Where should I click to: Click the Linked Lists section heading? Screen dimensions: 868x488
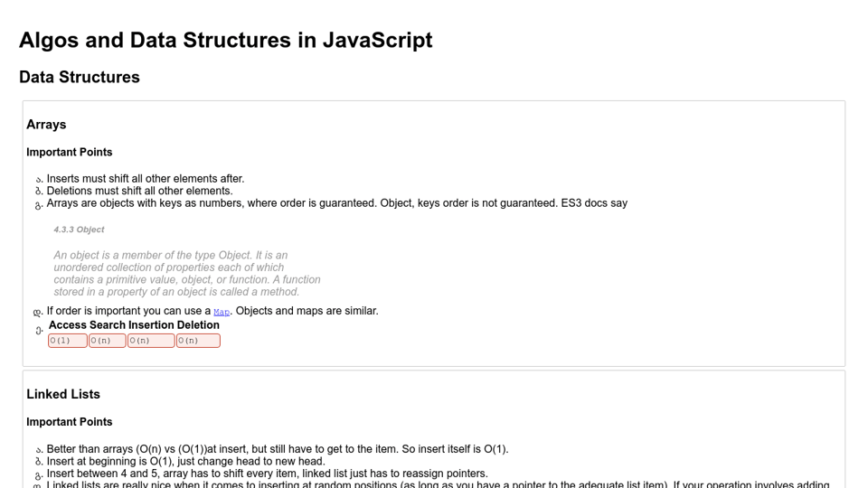coord(63,395)
